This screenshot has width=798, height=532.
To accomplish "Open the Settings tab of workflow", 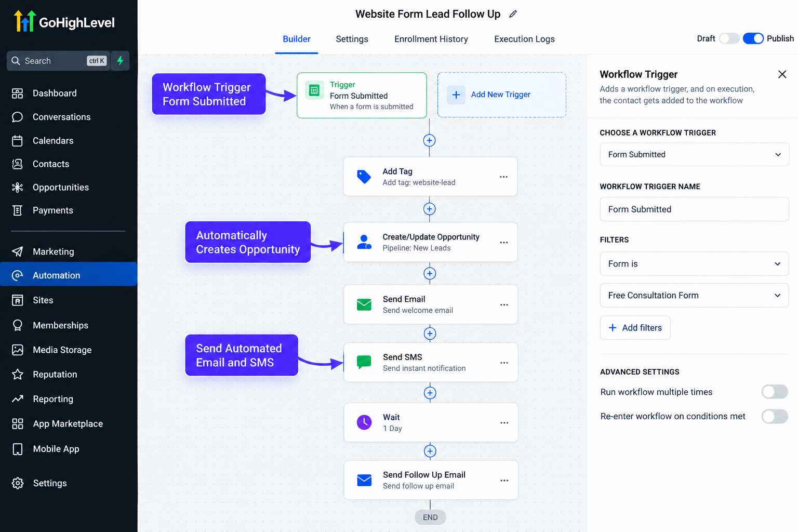I will 352,39.
